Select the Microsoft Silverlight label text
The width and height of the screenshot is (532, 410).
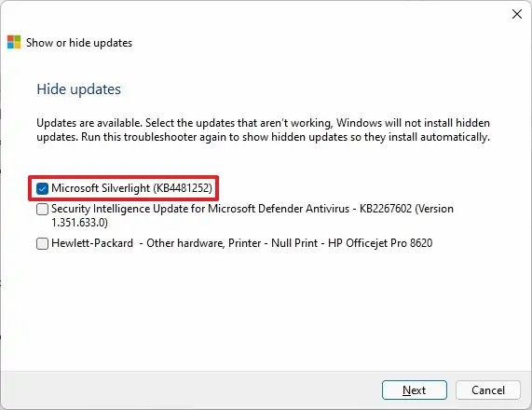(101, 188)
